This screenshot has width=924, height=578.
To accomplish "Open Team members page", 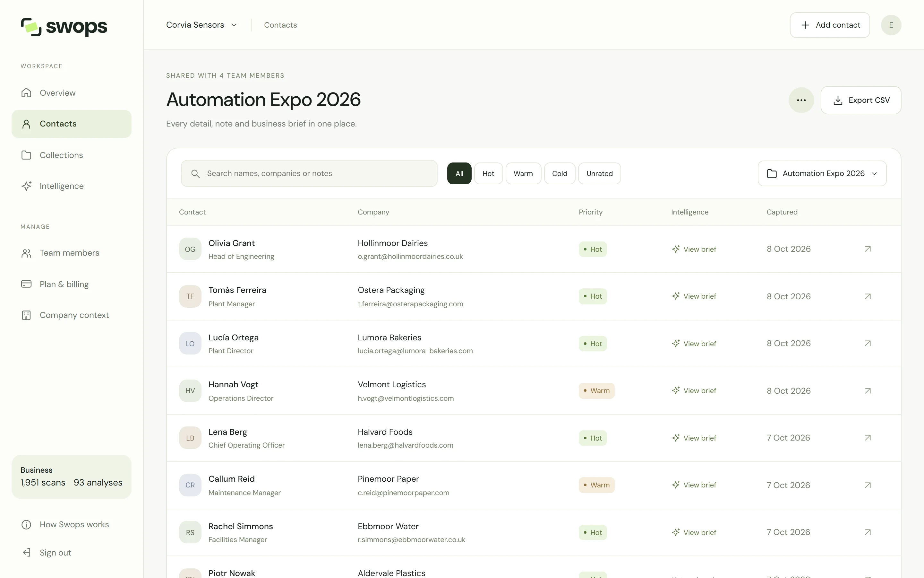I will [x=72, y=253].
